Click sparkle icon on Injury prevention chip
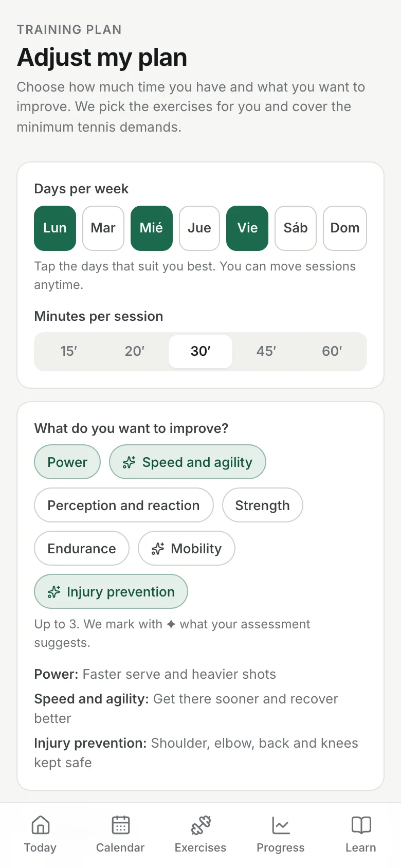This screenshot has height=868, width=401. [54, 592]
